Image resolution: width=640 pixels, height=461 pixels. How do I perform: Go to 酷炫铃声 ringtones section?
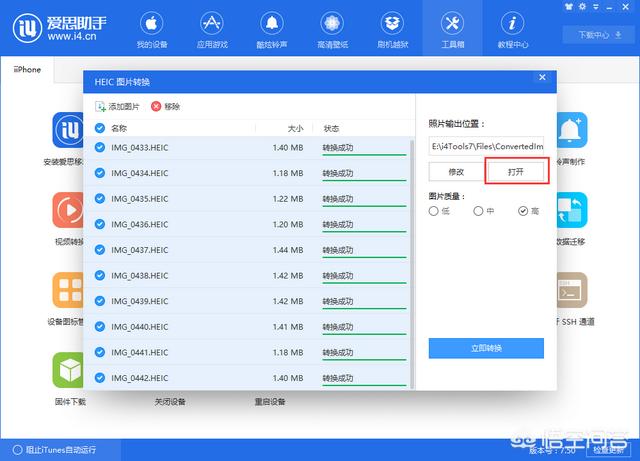pyautogui.click(x=271, y=29)
